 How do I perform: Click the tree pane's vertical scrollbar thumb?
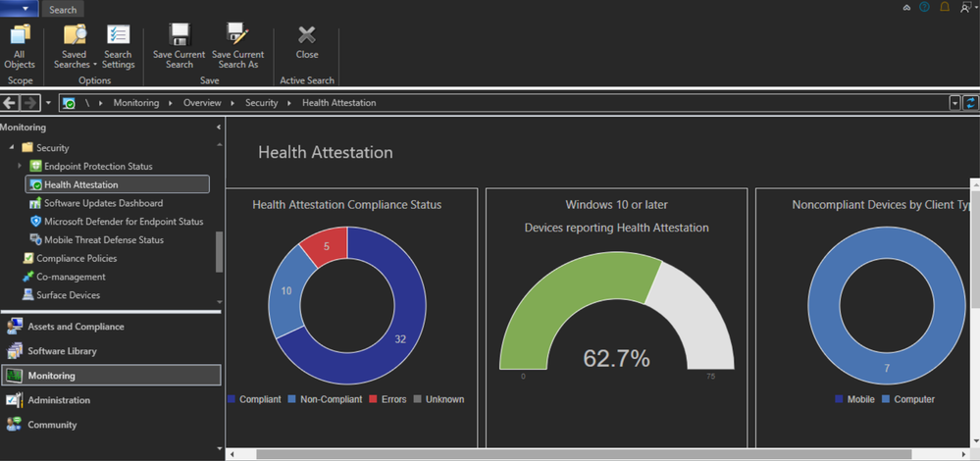click(219, 252)
